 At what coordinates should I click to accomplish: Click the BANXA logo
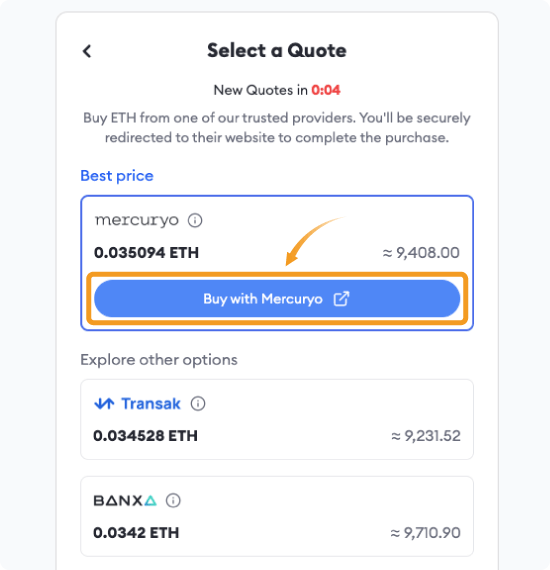pos(125,501)
